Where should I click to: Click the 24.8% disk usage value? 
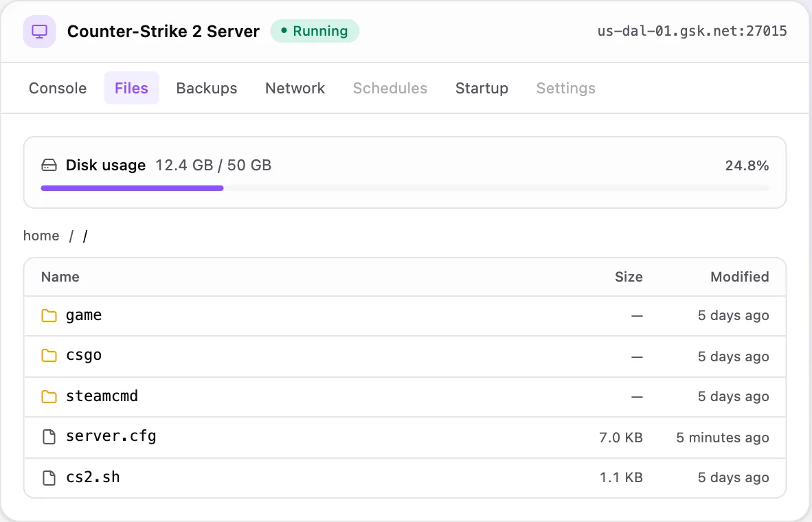(x=747, y=166)
